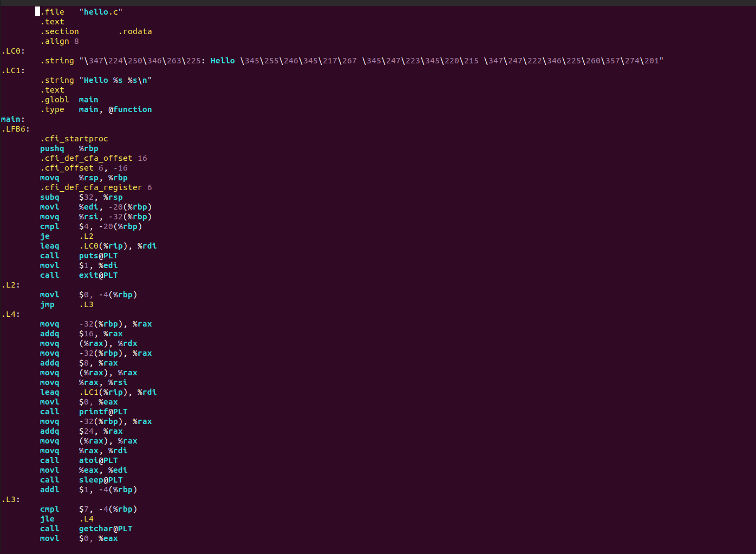
Task: Click the "Hello %s %s\n" format string
Action: (x=115, y=80)
